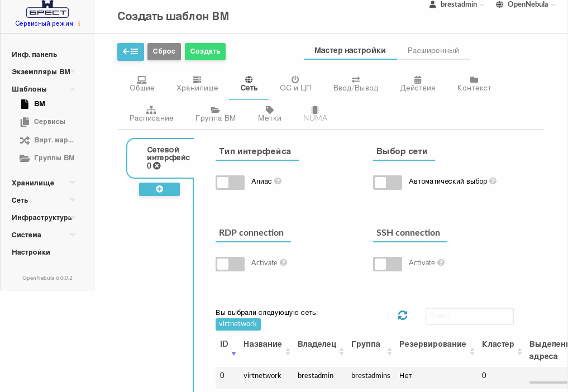Image resolution: width=568 pixels, height=392 pixels.
Task: Click the info icon near Сервисный режим
Action: 79,24
